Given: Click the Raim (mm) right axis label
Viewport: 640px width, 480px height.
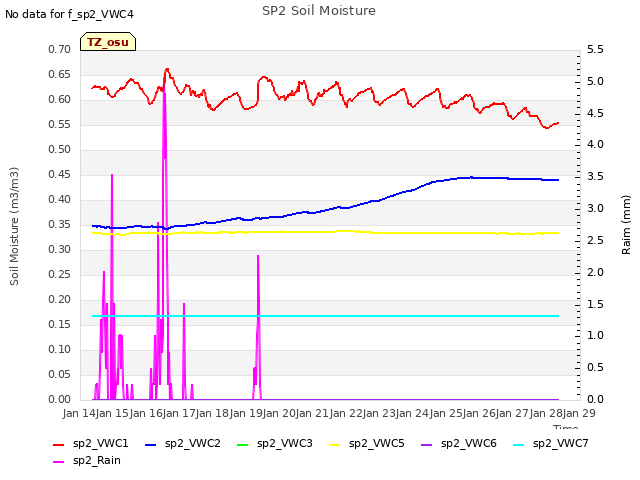Looking at the screenshot, I should [626, 225].
